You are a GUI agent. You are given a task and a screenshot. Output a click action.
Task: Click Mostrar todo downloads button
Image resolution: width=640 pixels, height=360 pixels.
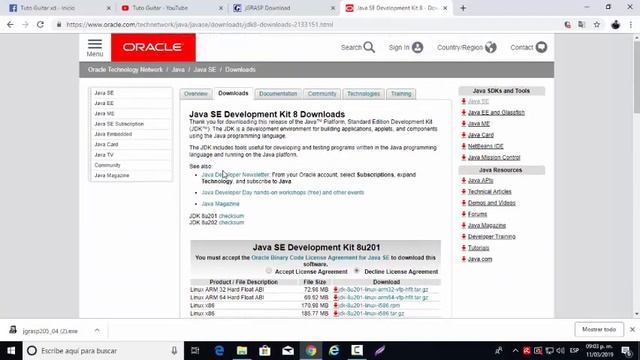[x=599, y=329]
